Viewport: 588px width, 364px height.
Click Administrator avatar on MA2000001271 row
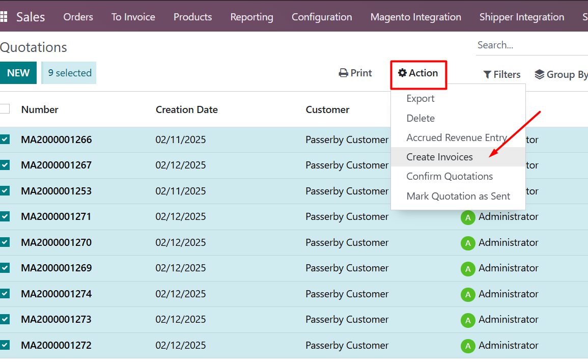[468, 217]
